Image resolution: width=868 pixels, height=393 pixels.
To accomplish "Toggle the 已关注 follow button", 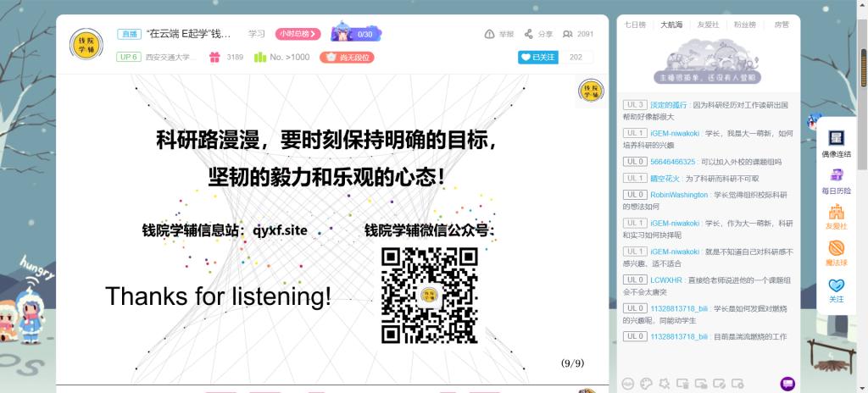I will pos(538,57).
